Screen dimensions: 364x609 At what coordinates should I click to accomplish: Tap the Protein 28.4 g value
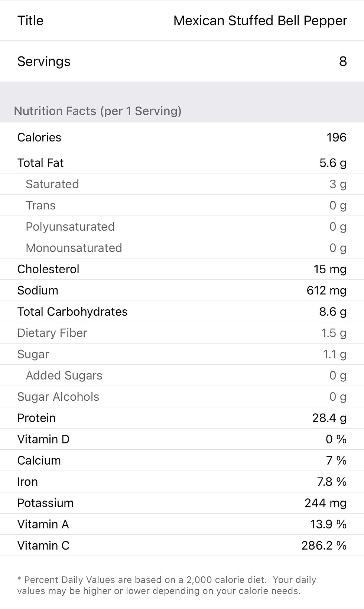point(329,418)
